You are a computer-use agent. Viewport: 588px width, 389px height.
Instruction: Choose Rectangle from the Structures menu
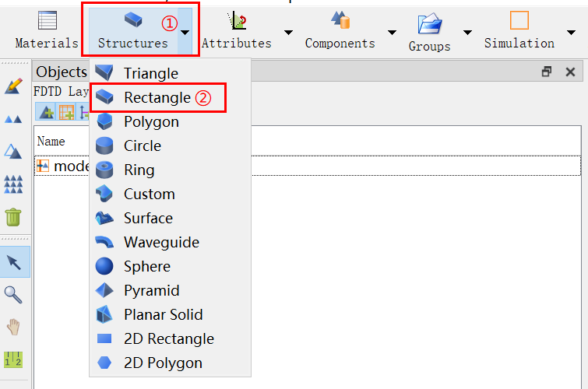[x=157, y=98]
